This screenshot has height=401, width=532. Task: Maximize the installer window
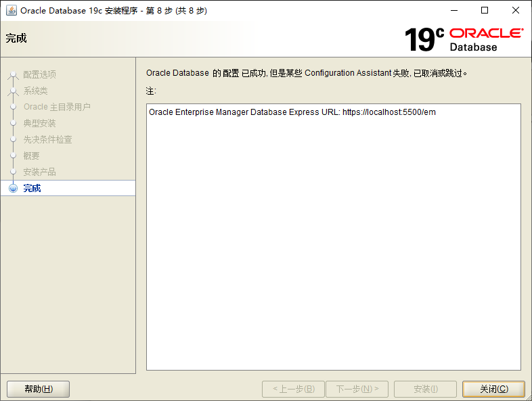485,11
